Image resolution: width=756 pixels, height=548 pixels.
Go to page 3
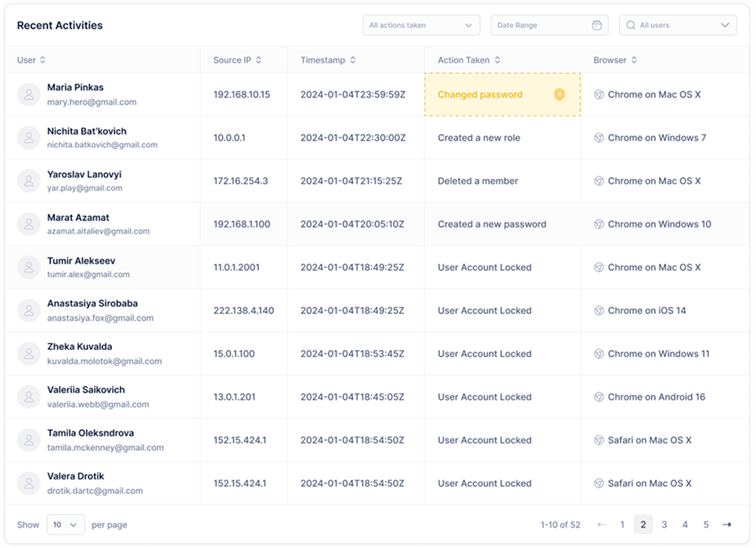[664, 525]
